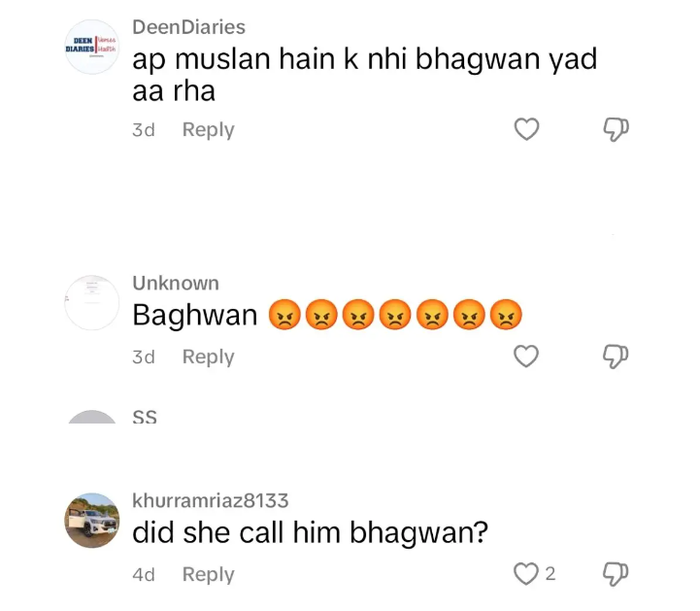
Task: Reply to DeenDiaries' comment
Action: 208,130
